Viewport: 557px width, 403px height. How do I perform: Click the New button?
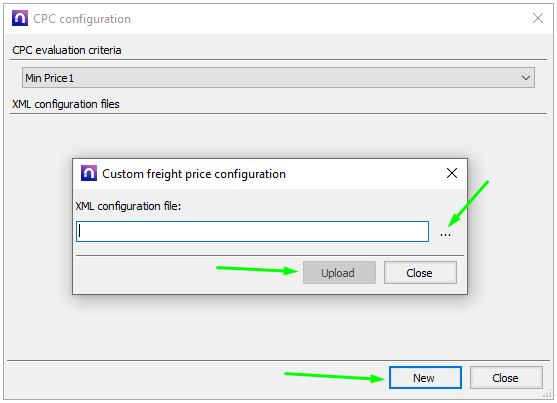click(425, 377)
